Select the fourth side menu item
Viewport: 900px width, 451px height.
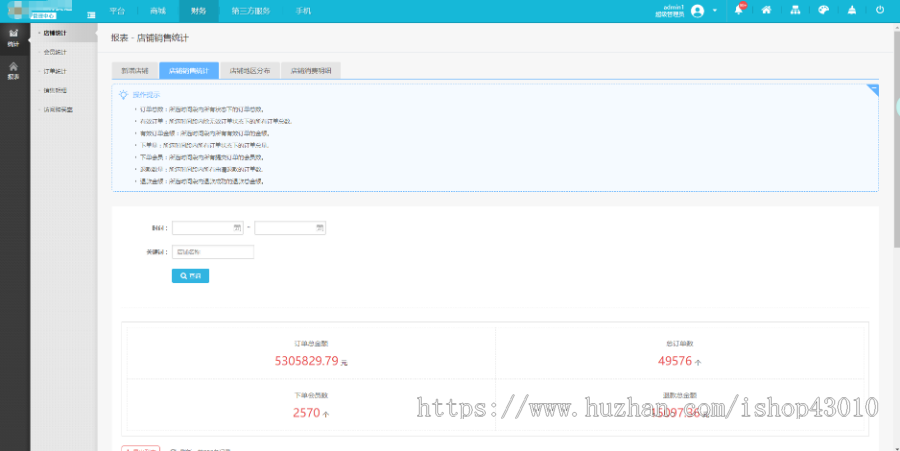pos(56,90)
